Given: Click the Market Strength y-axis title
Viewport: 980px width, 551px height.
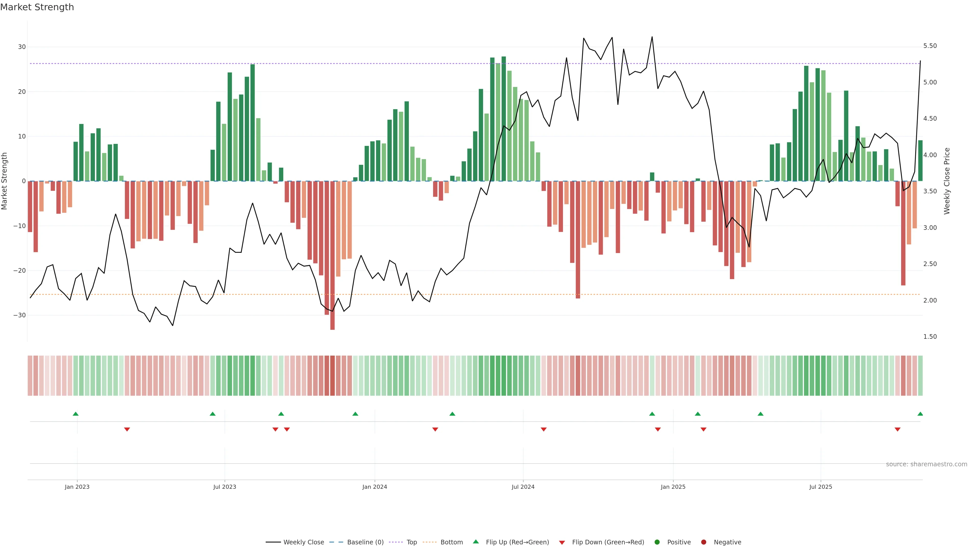Looking at the screenshot, I should coord(5,181).
